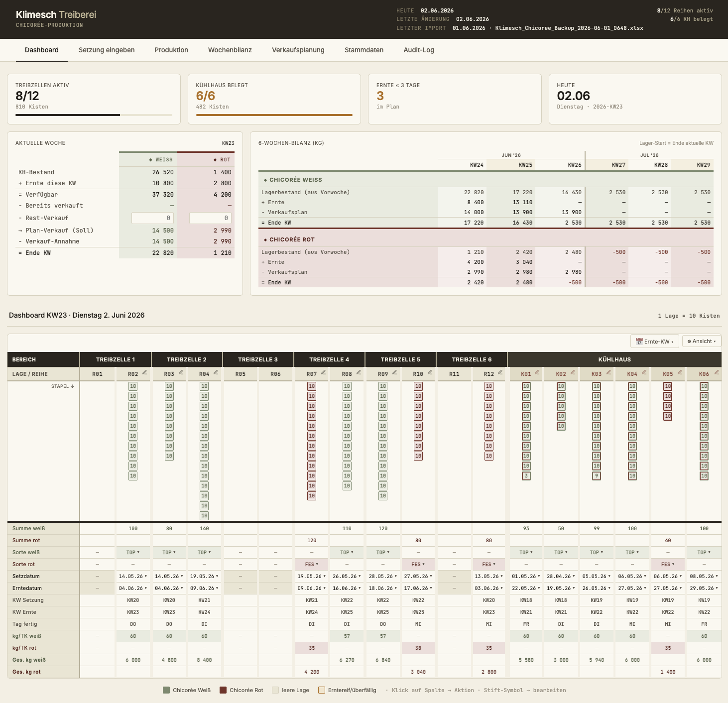Open the Erntedatum 29.05.26 dropdown for K06
The width and height of the screenshot is (728, 703).
(704, 588)
